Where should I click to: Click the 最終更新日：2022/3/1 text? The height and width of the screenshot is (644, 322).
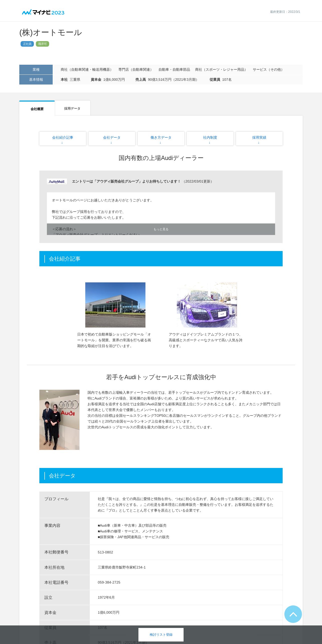coord(285,12)
